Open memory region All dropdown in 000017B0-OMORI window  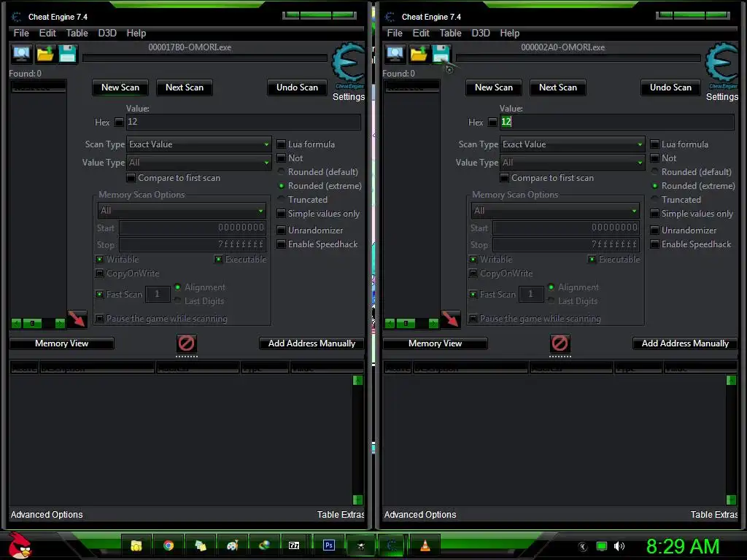tap(182, 211)
